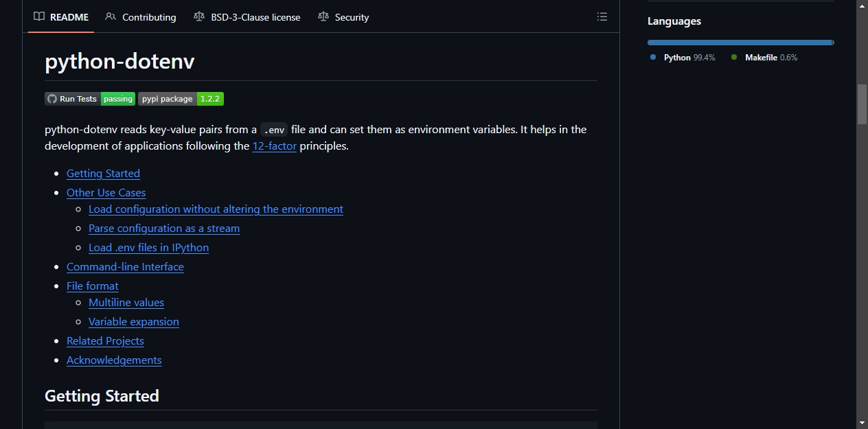This screenshot has width=868, height=429.
Task: Open the Acknowledgements link
Action: 114,360
